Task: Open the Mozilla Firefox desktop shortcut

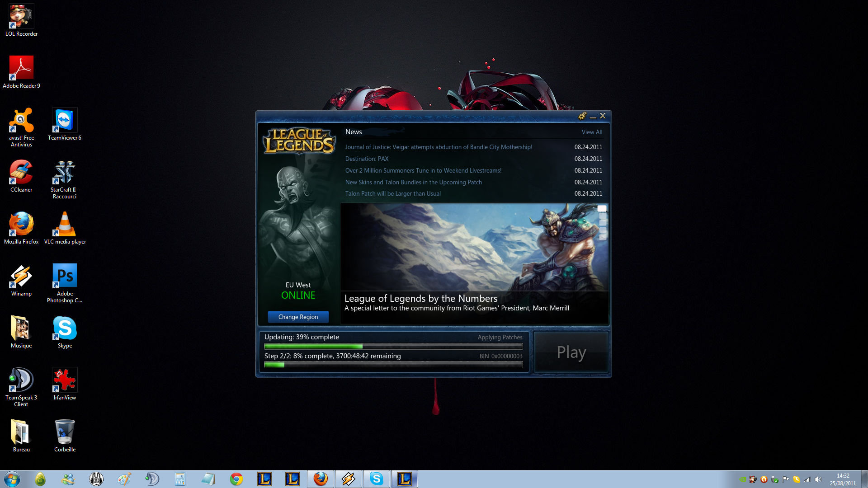Action: point(21,228)
